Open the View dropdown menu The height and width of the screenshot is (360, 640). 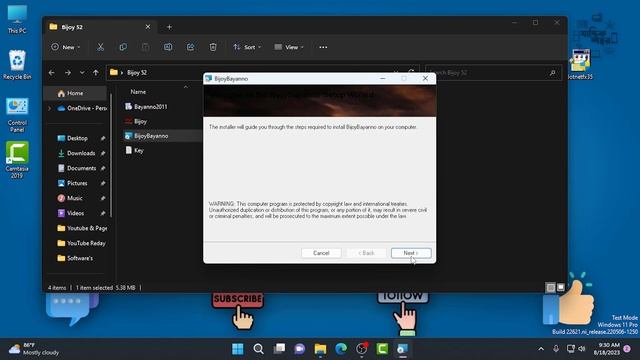coord(289,47)
